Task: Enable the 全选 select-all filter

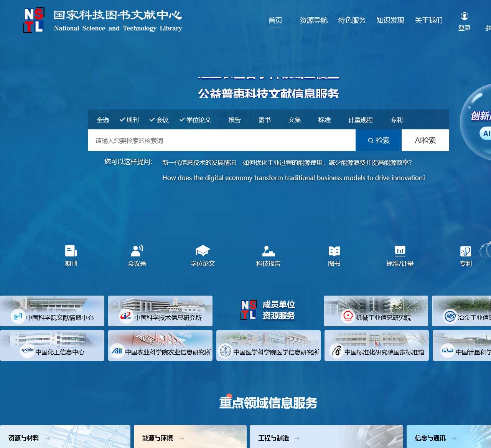Action: [x=102, y=119]
